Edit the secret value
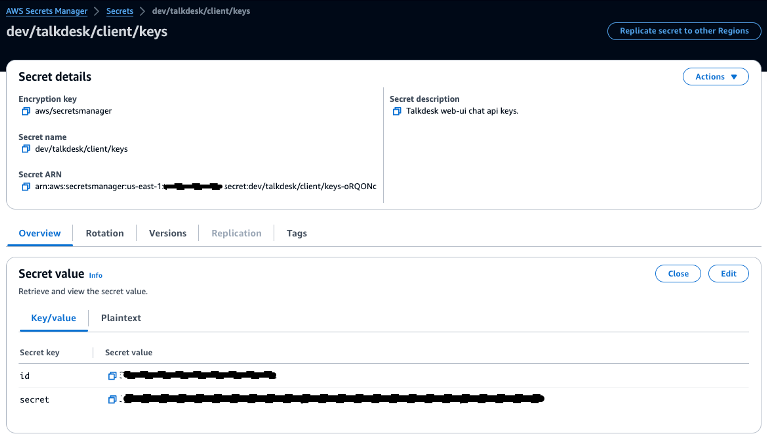The image size is (768, 440). pos(728,274)
